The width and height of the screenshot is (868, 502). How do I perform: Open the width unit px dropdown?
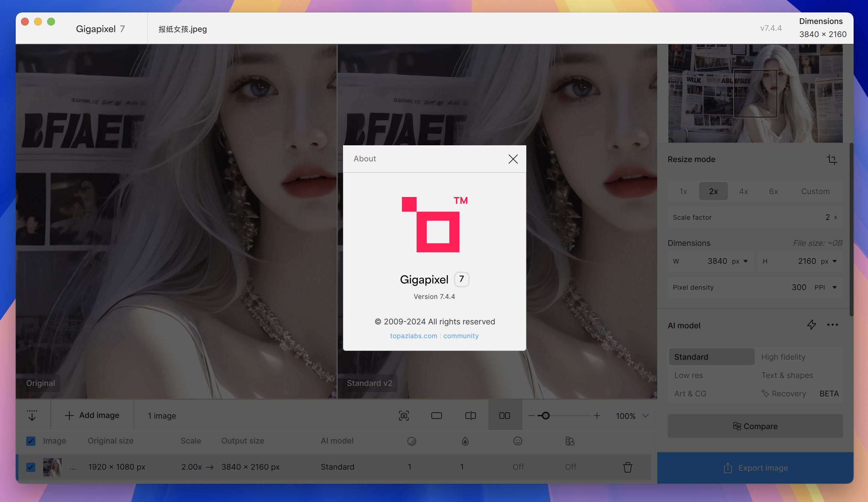[740, 261]
